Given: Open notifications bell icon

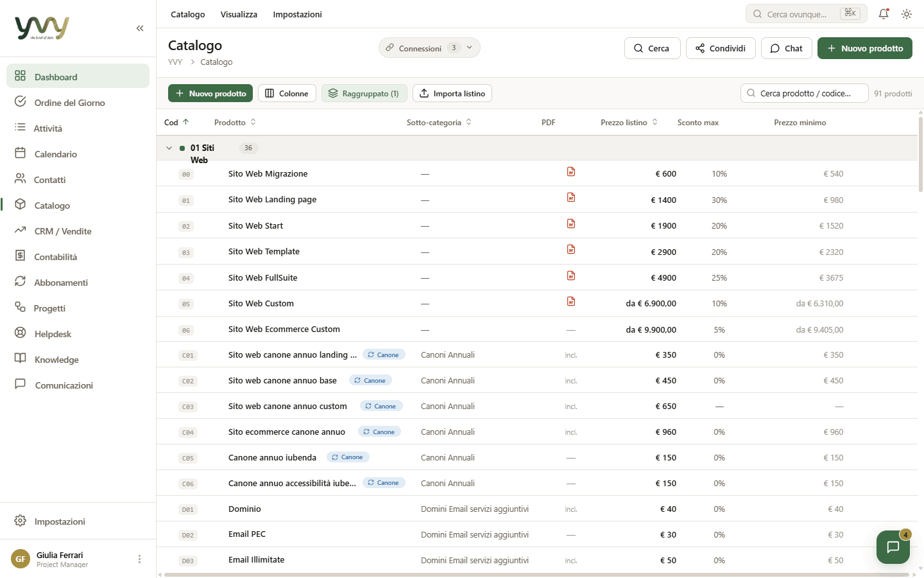Looking at the screenshot, I should (x=884, y=13).
